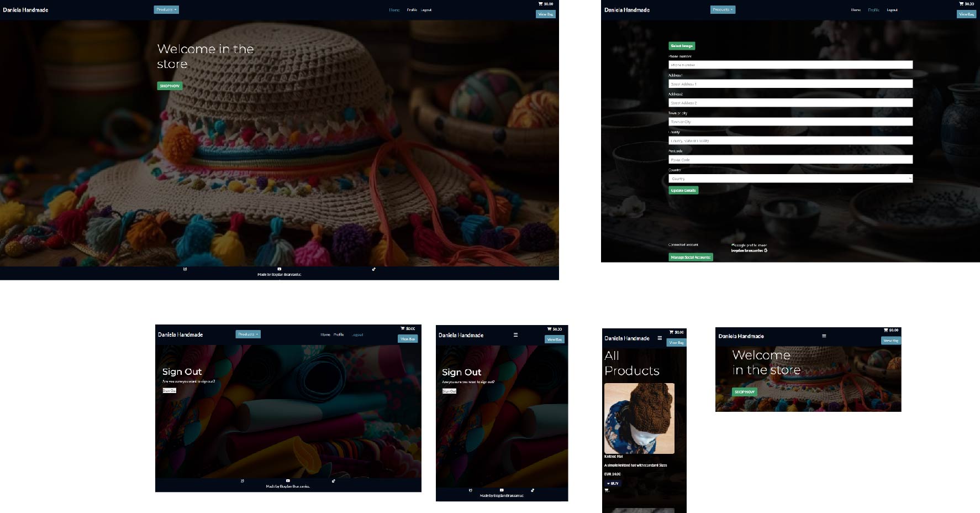The width and height of the screenshot is (980, 513).
Task: Open the Country selection dropdown
Action: (x=790, y=179)
